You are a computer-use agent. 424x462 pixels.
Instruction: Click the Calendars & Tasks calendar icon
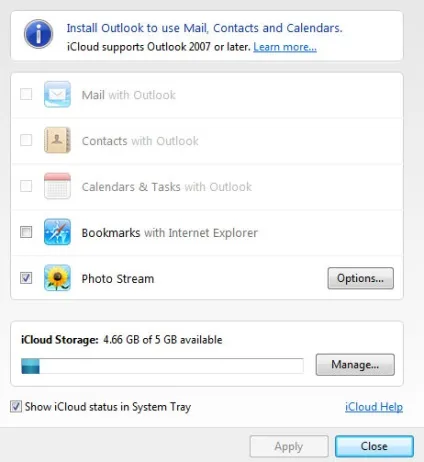click(57, 186)
